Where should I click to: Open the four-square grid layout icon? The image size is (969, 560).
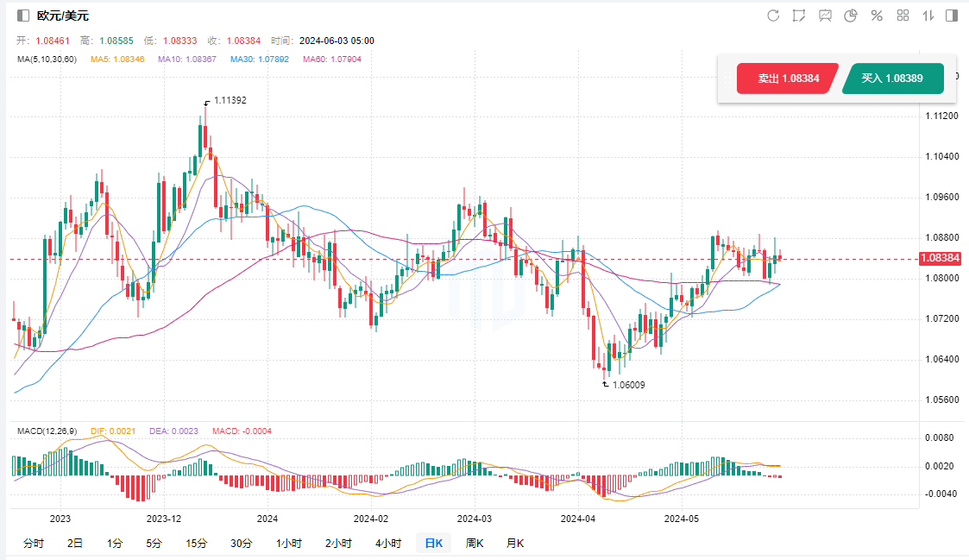tap(903, 16)
